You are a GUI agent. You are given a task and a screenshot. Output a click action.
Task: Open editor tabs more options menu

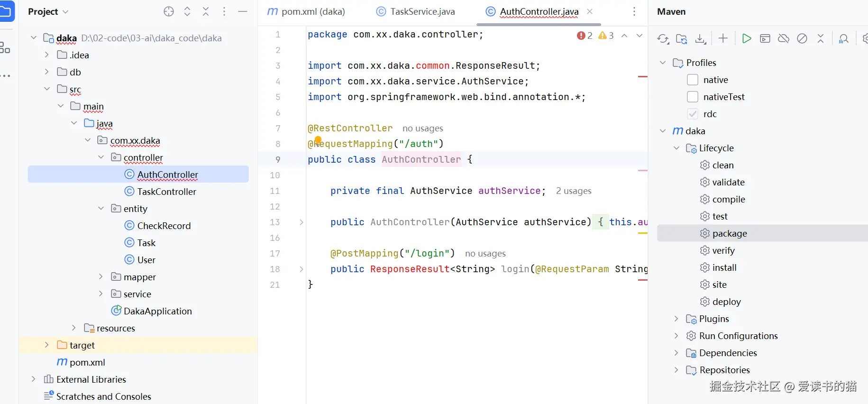tap(634, 11)
